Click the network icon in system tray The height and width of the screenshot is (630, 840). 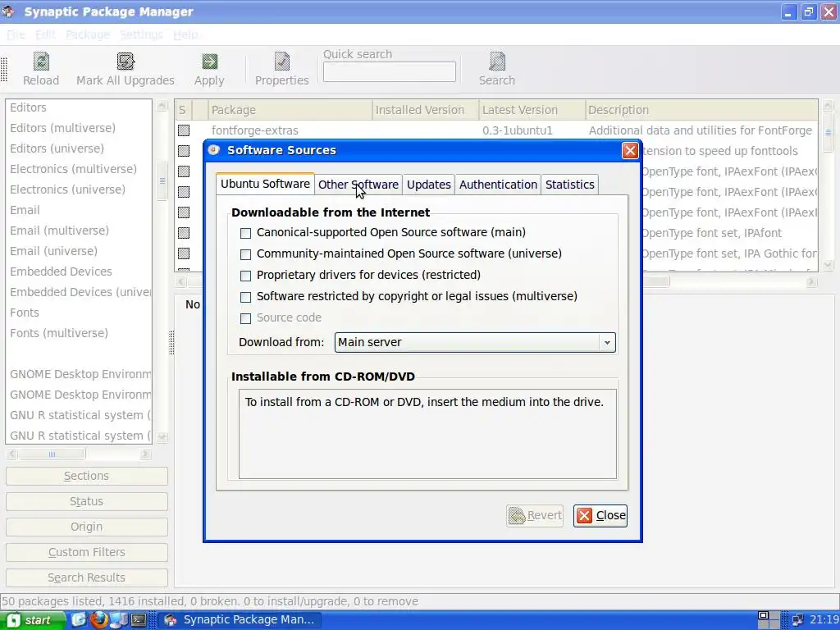797,620
